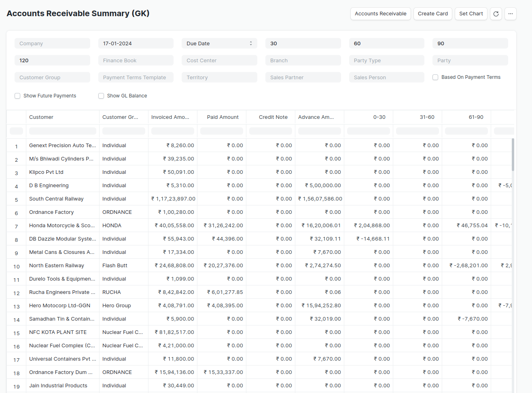Click the refresh report icon
Image resolution: width=532 pixels, height=393 pixels.
(496, 14)
